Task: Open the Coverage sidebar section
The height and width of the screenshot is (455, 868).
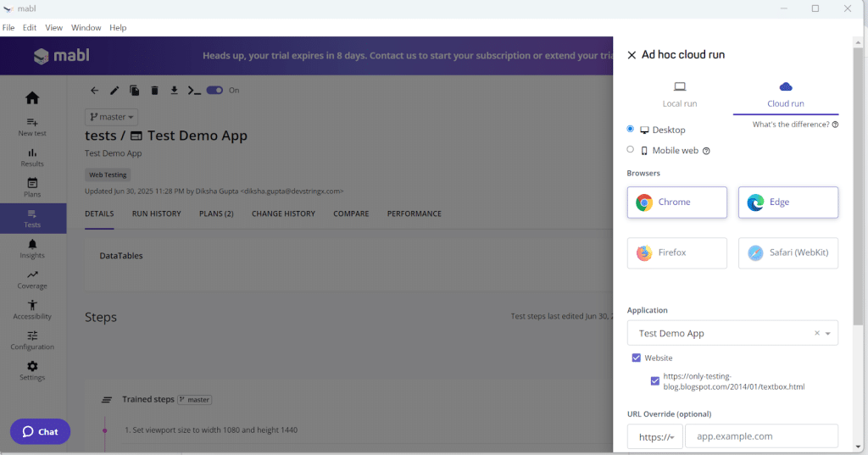Action: (x=32, y=280)
